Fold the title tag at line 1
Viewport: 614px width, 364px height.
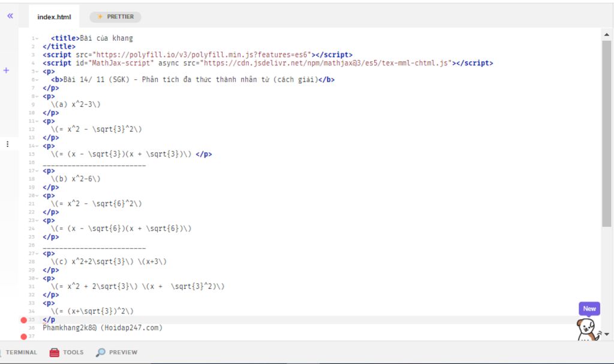click(37, 38)
